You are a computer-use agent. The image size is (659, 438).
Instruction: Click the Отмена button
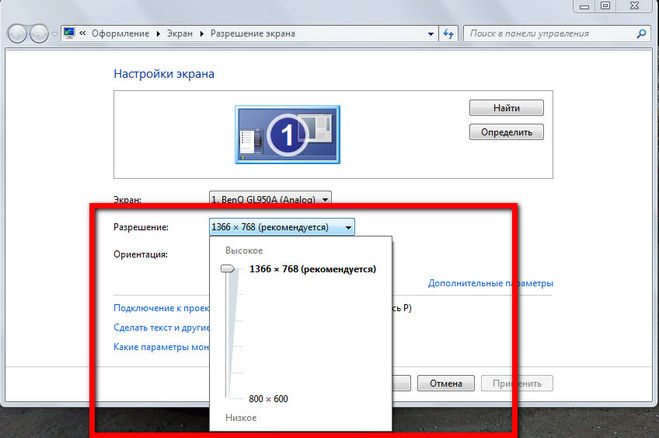(x=446, y=383)
